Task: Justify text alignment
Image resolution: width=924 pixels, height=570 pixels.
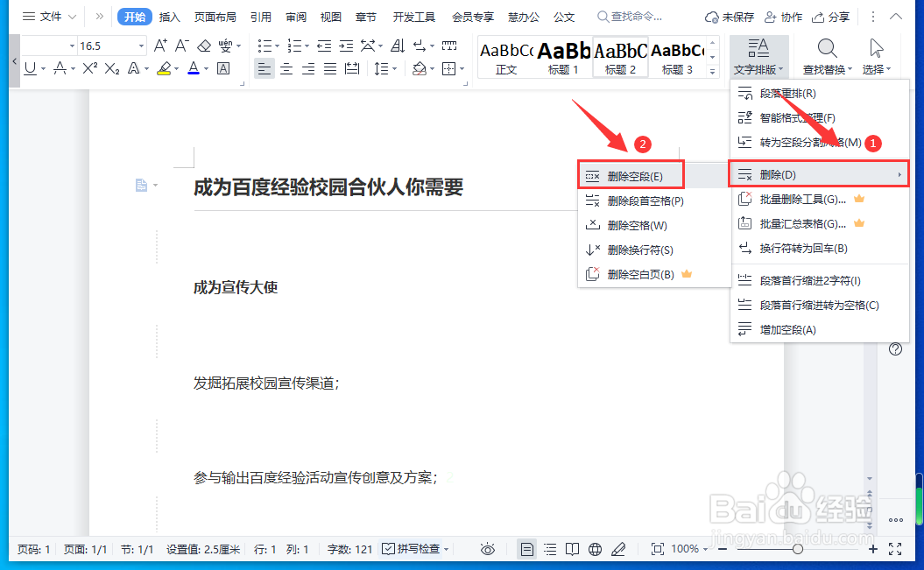Action: pyautogui.click(x=330, y=69)
